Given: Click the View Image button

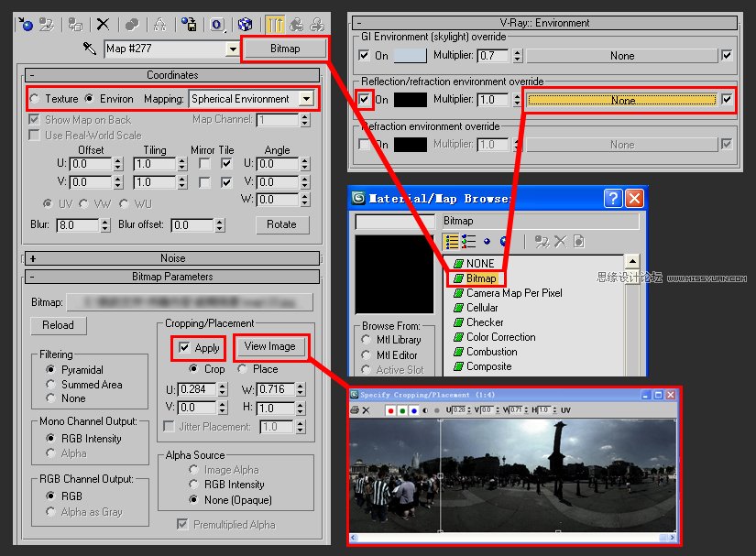Looking at the screenshot, I should click(270, 346).
